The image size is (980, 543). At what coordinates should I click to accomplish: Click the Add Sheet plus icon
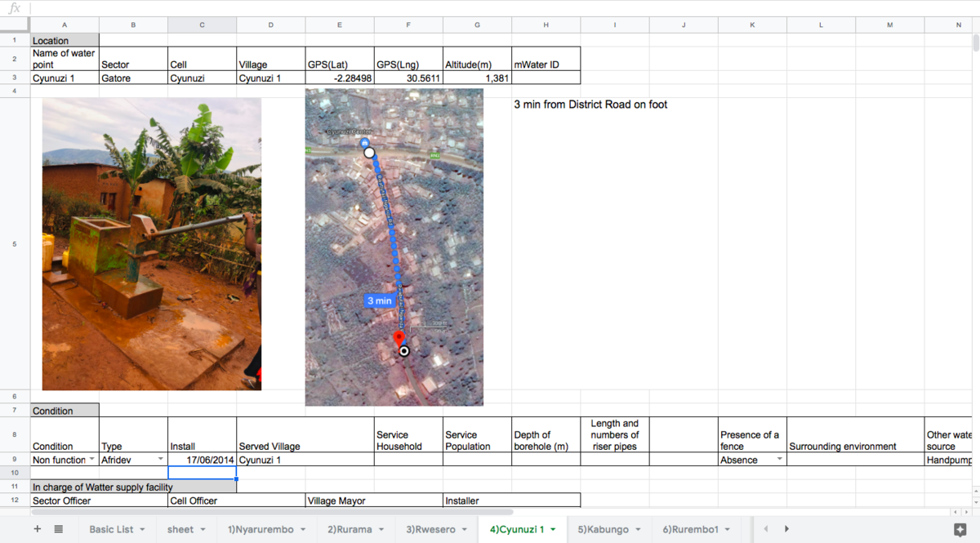pos(37,529)
